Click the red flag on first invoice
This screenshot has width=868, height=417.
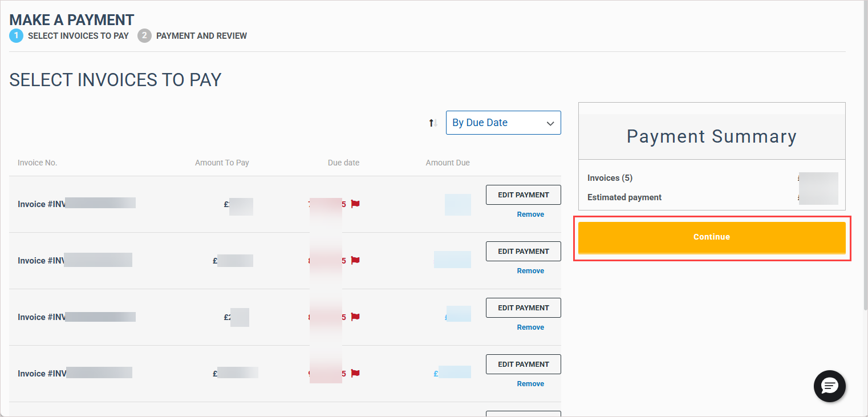355,204
